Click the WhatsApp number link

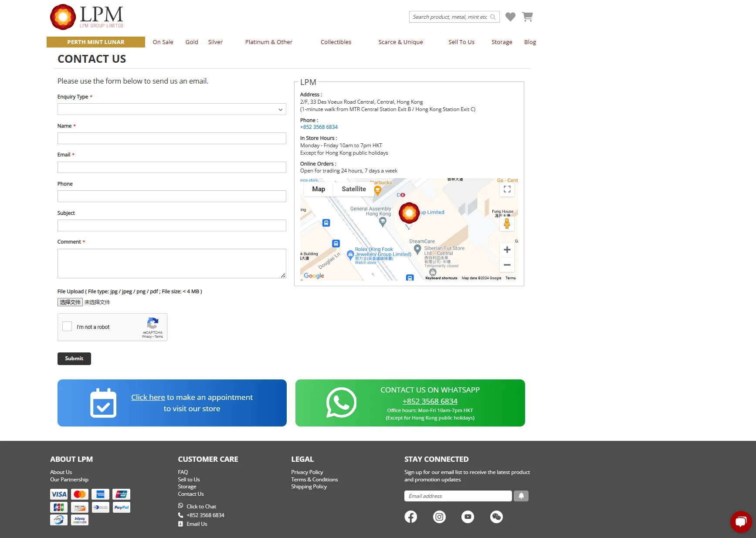pyautogui.click(x=430, y=401)
